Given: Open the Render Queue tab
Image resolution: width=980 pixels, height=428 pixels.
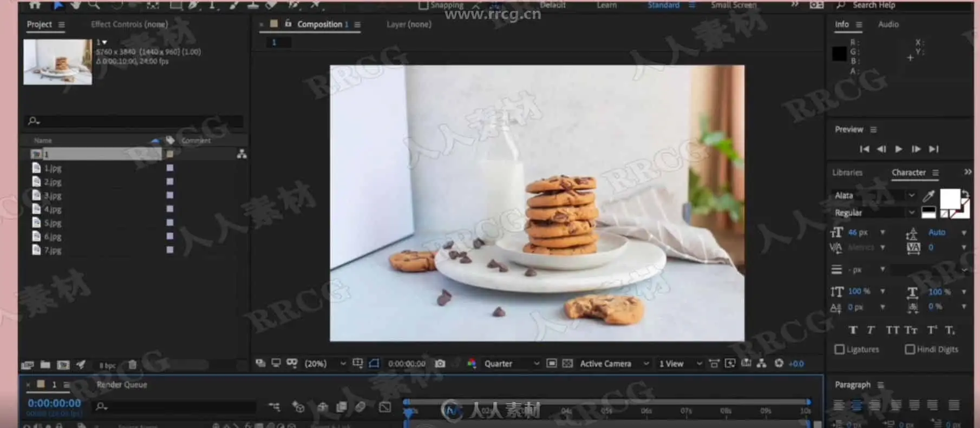Looking at the screenshot, I should coord(122,385).
